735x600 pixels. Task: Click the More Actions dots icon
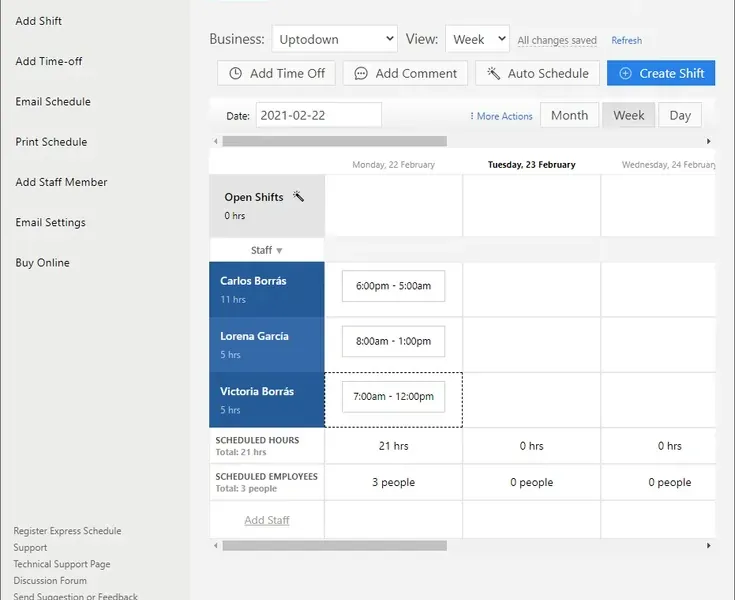[472, 116]
